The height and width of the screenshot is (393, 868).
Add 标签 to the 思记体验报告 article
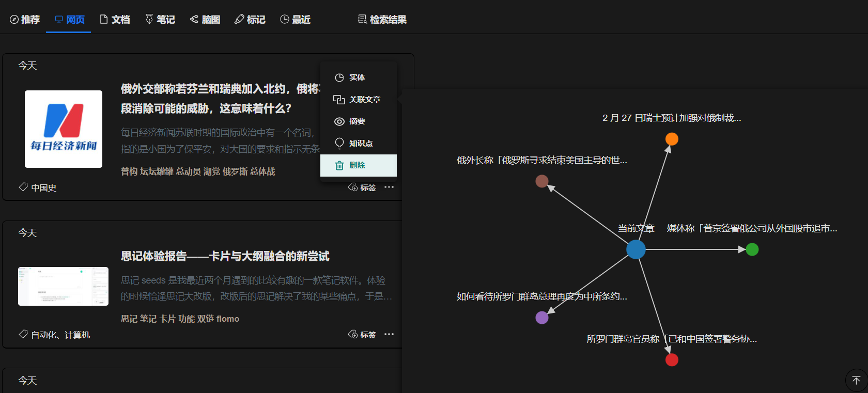tap(362, 335)
